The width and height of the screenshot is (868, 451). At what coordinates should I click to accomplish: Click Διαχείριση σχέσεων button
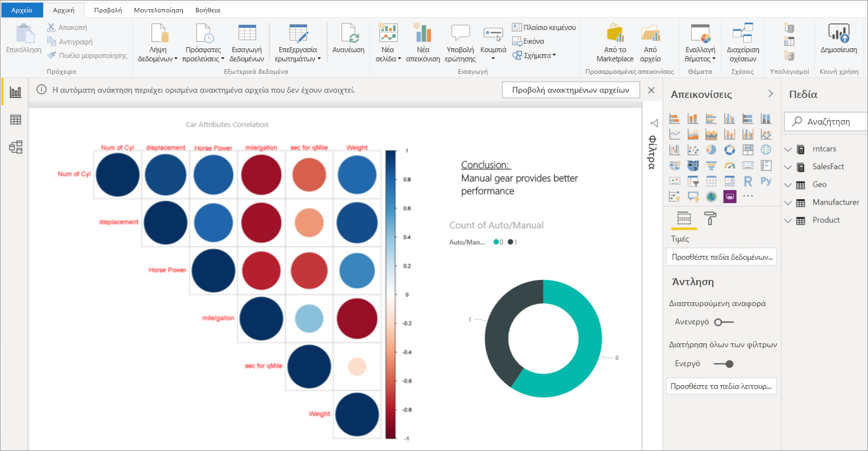743,43
